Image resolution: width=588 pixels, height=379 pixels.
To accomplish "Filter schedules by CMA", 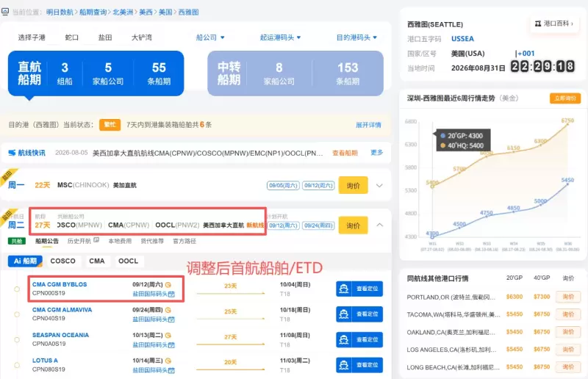I will point(97,261).
